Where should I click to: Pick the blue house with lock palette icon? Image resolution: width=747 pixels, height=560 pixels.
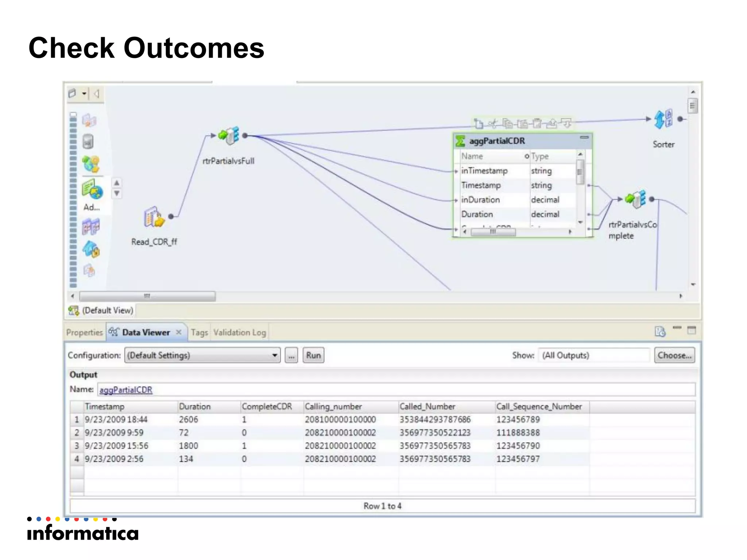pyautogui.click(x=91, y=249)
